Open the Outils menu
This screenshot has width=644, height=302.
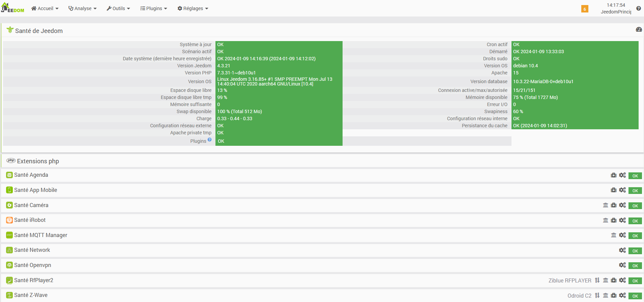point(118,8)
